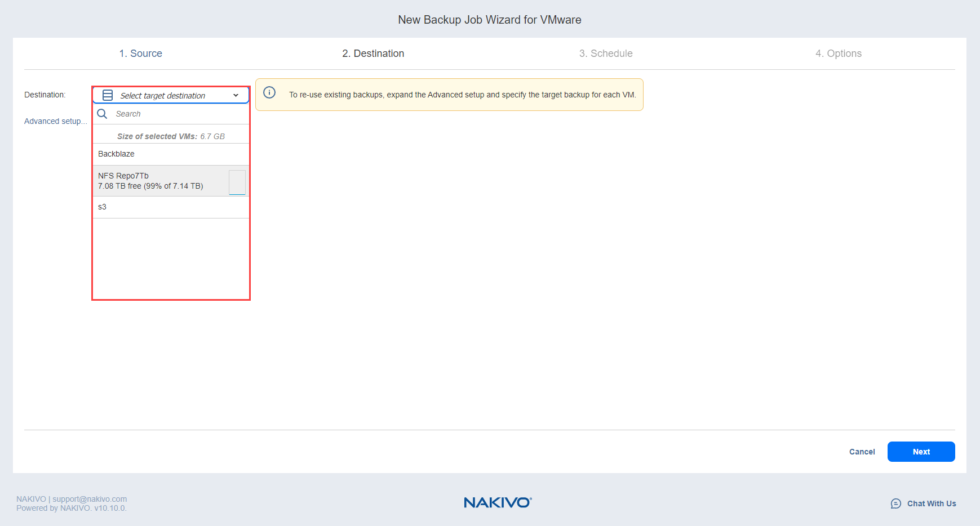The height and width of the screenshot is (526, 980).
Task: Select Backblaze as target destination
Action: tap(117, 154)
